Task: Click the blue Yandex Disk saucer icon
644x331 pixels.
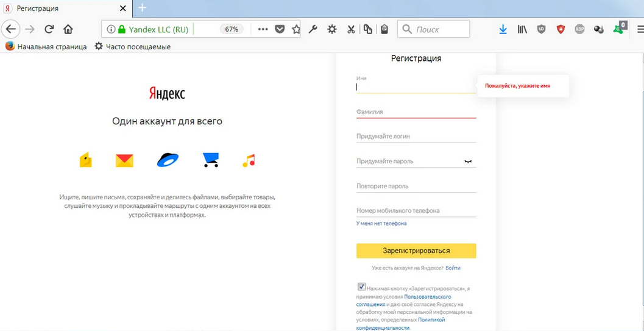Action: click(x=168, y=159)
